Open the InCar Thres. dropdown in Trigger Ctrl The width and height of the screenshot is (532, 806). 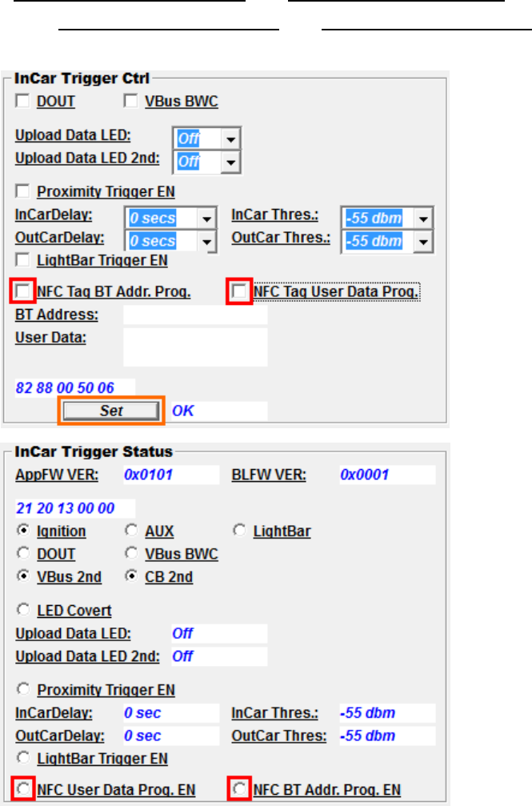point(423,219)
